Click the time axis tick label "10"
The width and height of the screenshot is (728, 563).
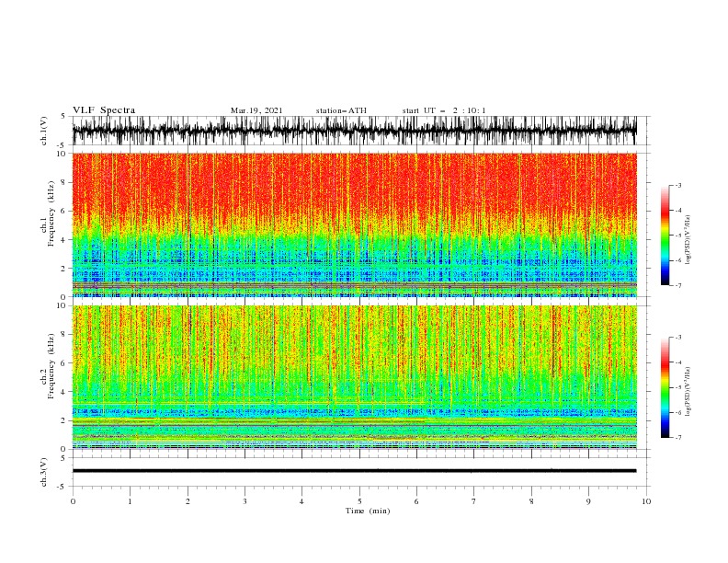[x=646, y=501]
